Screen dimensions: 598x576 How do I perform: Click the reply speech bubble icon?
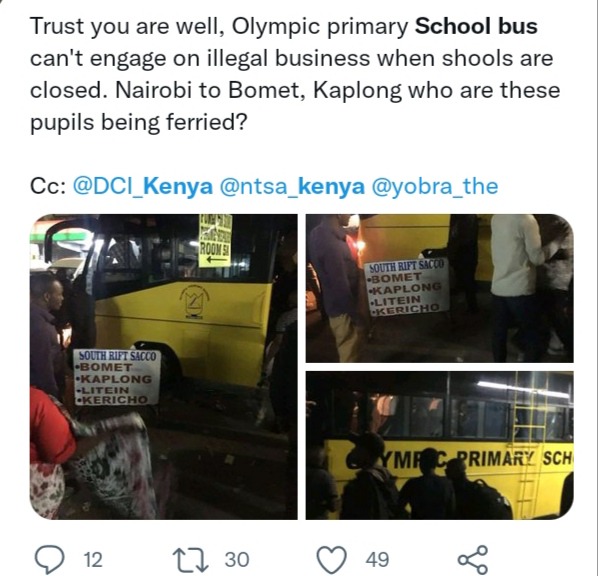pos(49,560)
